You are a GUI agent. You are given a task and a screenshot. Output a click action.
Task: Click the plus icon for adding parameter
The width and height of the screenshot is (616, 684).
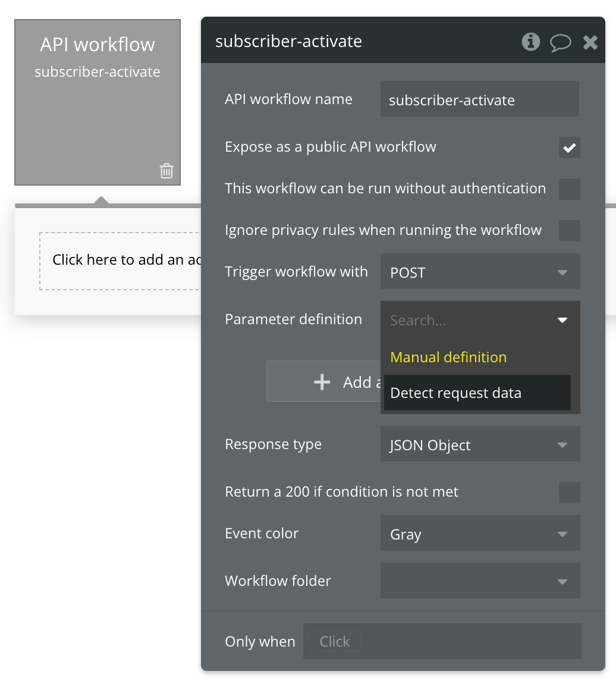click(x=322, y=382)
